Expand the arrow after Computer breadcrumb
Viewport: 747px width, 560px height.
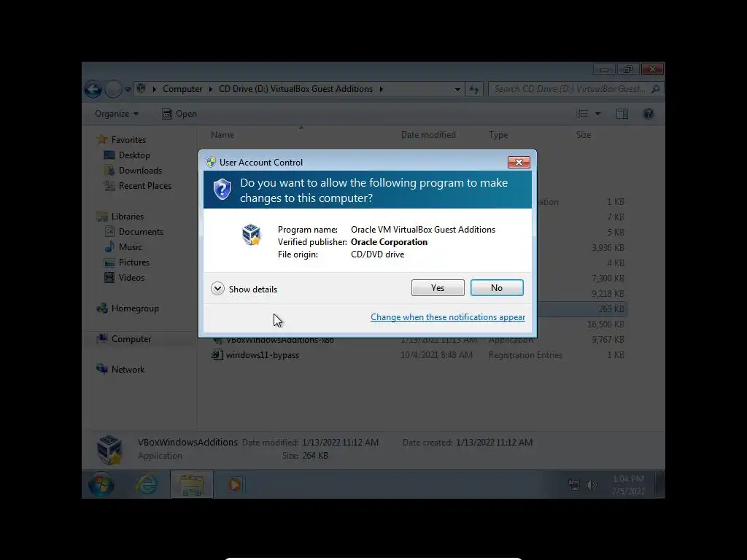click(211, 89)
